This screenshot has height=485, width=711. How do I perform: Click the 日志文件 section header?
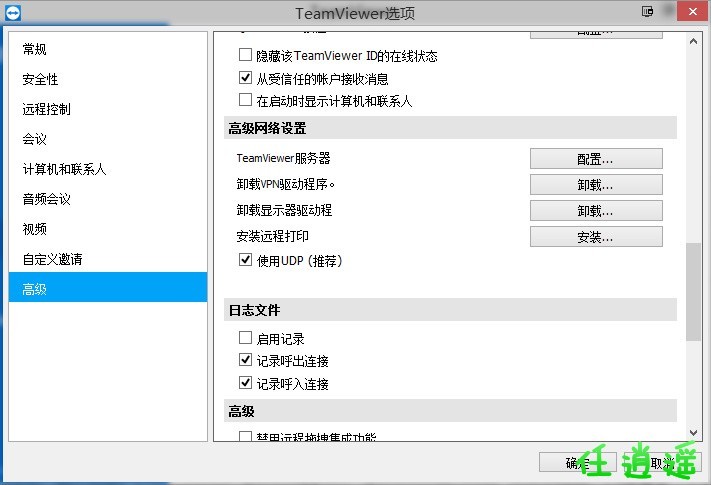(x=450, y=310)
